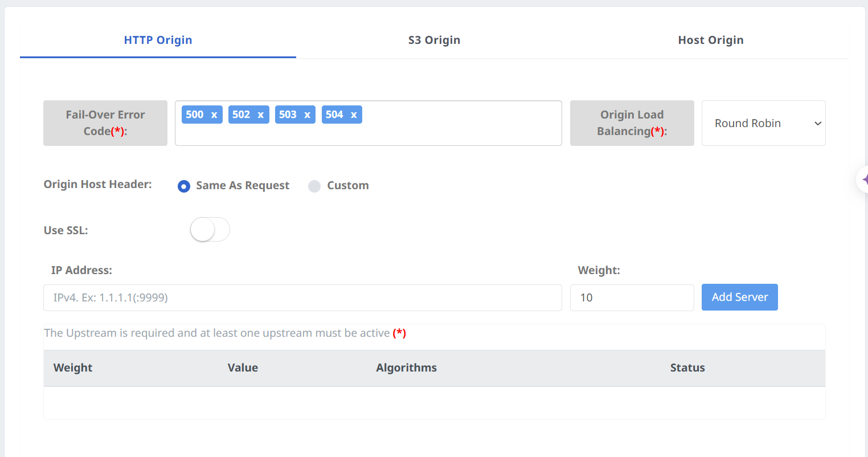
Task: Select the HTTP Origin tab
Action: click(158, 40)
